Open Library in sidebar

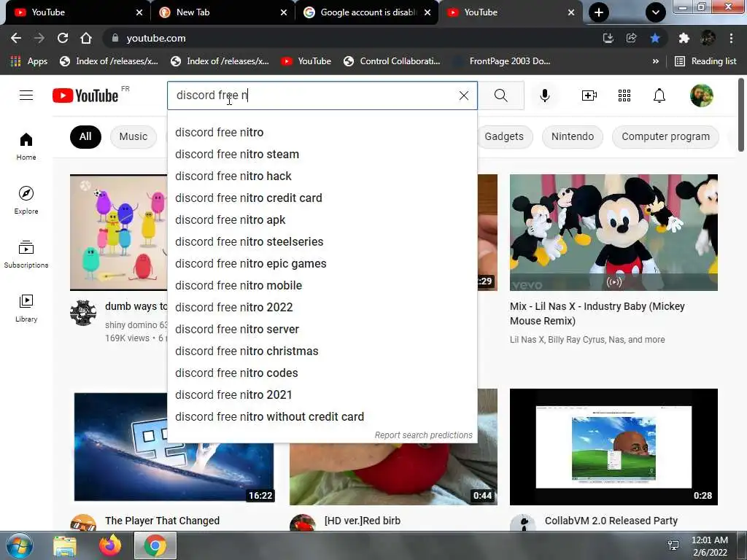26,308
